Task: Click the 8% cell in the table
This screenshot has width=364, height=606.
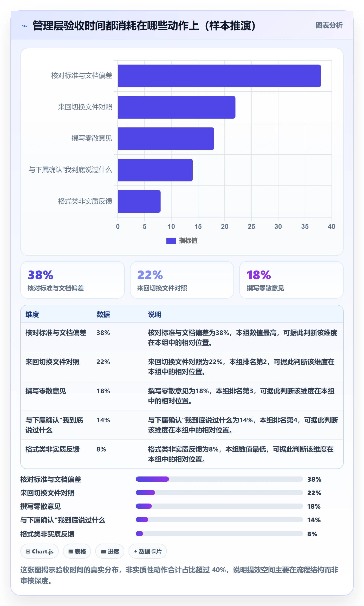Action: tap(101, 449)
